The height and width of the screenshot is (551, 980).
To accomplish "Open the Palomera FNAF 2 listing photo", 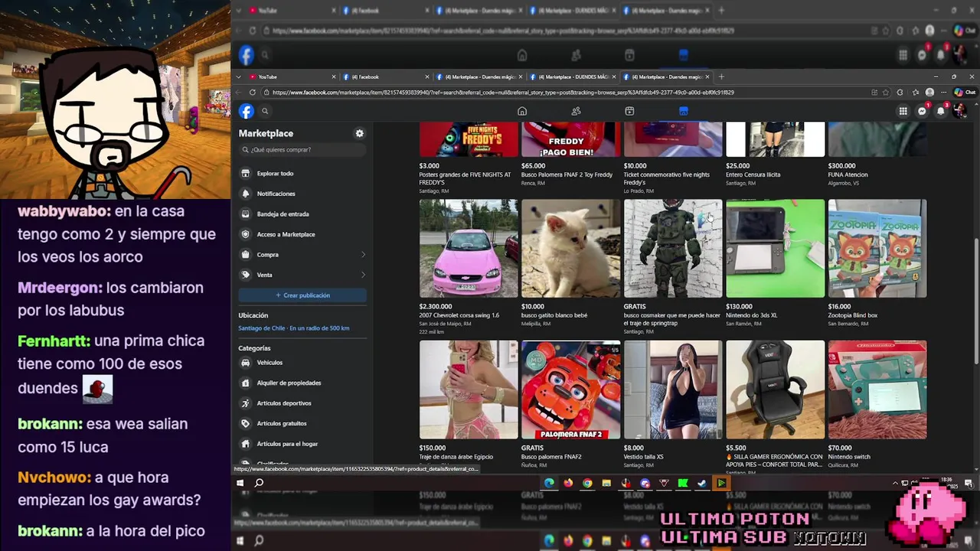I will 571,390.
